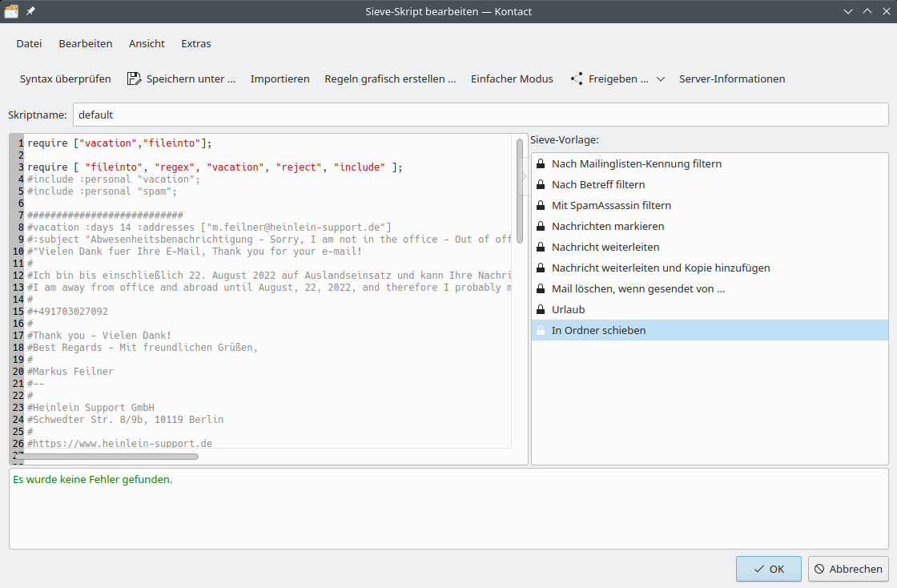Click the Skriptname text field

(x=480, y=115)
